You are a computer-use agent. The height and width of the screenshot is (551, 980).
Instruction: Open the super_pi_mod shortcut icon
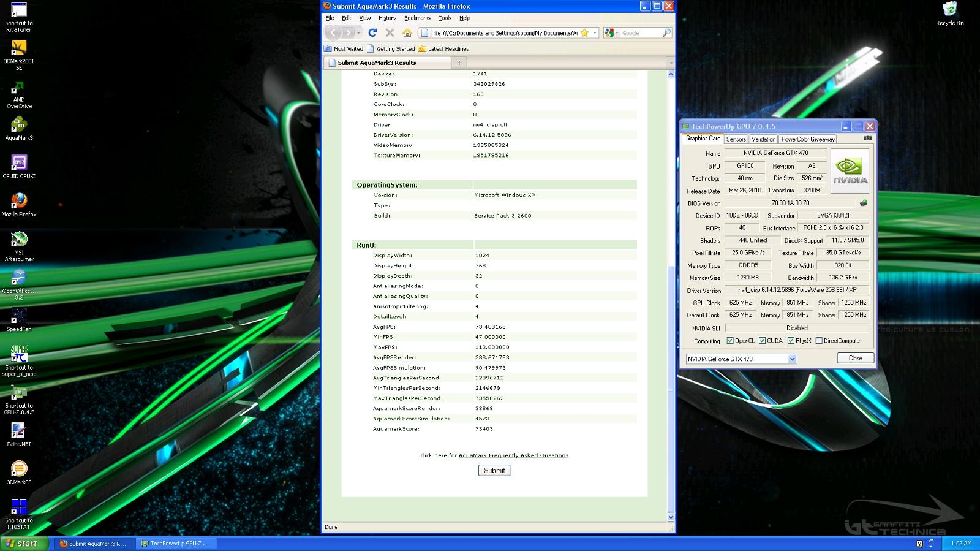pyautogui.click(x=19, y=361)
